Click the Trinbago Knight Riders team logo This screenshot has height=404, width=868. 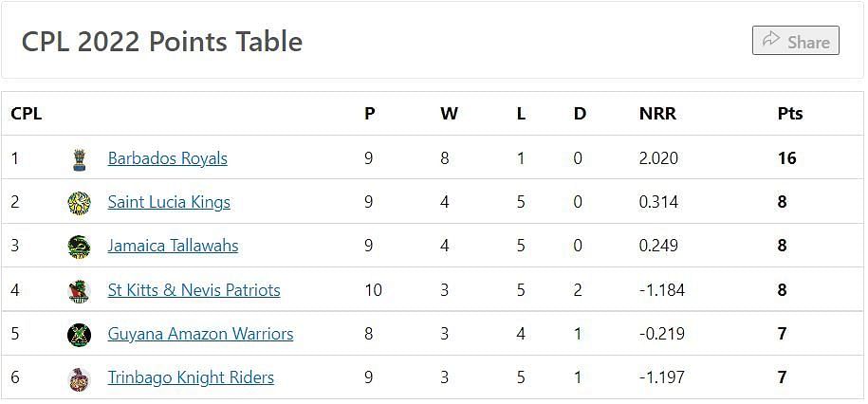click(x=79, y=378)
